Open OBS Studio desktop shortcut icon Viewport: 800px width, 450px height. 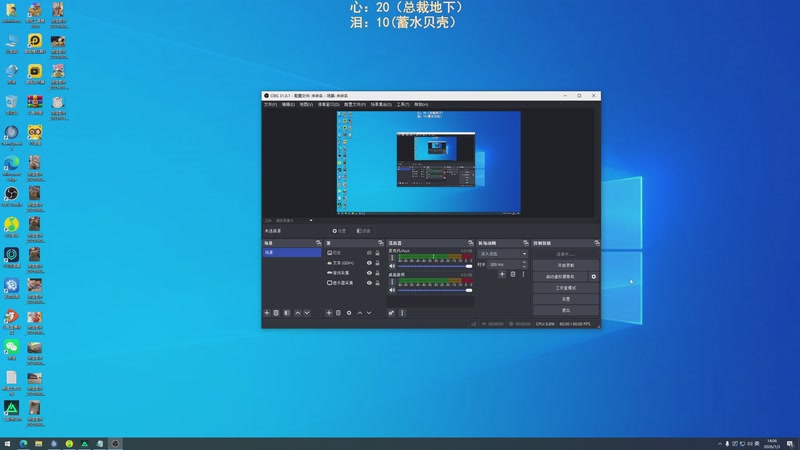(x=11, y=196)
